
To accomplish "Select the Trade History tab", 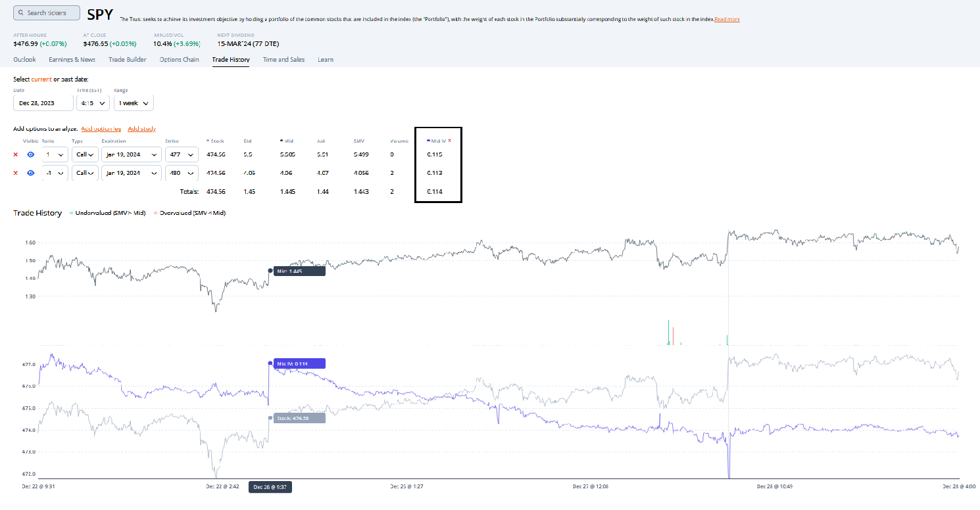I will click(x=231, y=59).
